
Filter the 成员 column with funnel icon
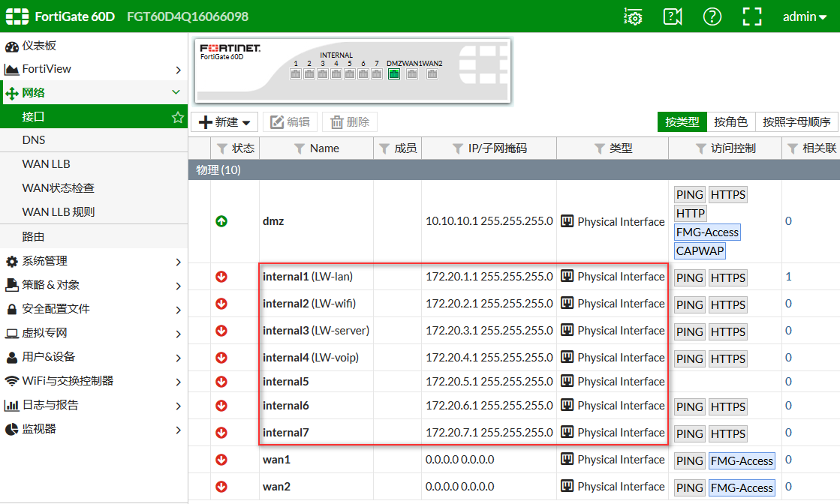pyautogui.click(x=384, y=148)
